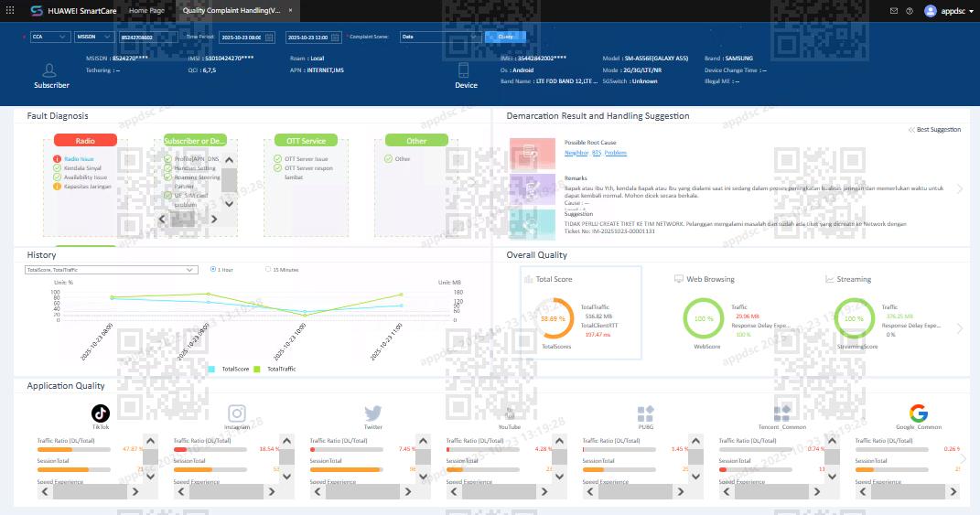The height and width of the screenshot is (515, 980).
Task: Click the OTT Server Issue check icon
Action: [277, 159]
